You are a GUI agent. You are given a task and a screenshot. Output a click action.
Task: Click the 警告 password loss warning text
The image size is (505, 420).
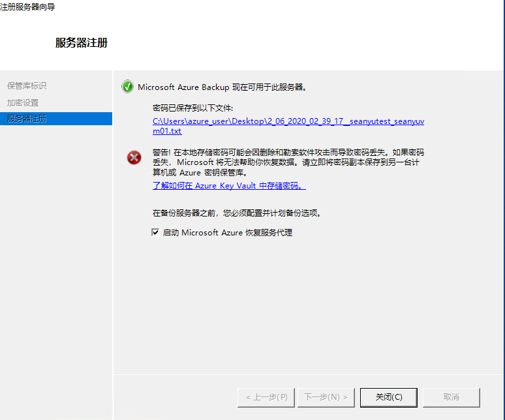point(288,162)
